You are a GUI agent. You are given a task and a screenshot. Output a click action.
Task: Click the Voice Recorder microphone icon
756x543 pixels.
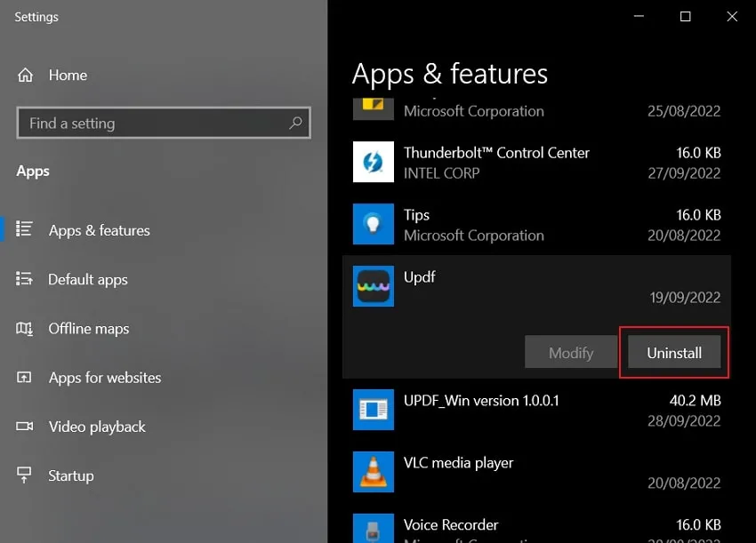coord(374,528)
